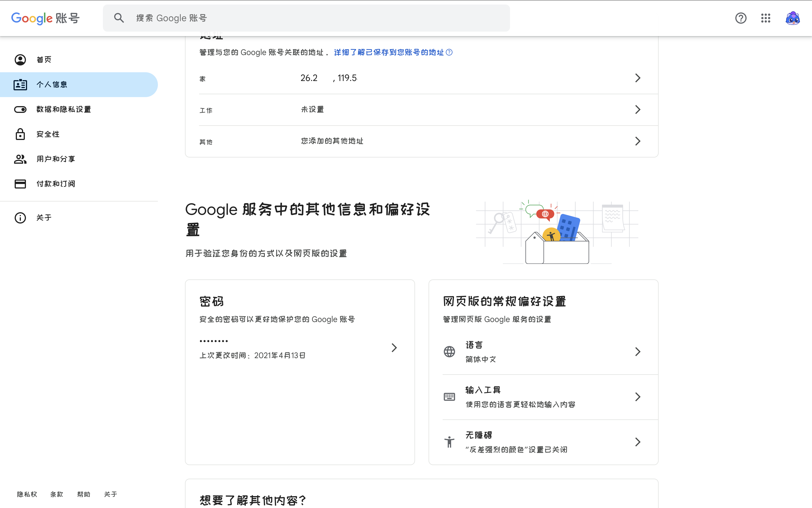Open 数据和隐私设置 sidebar item
Image resolution: width=812 pixels, height=508 pixels.
tap(79, 110)
